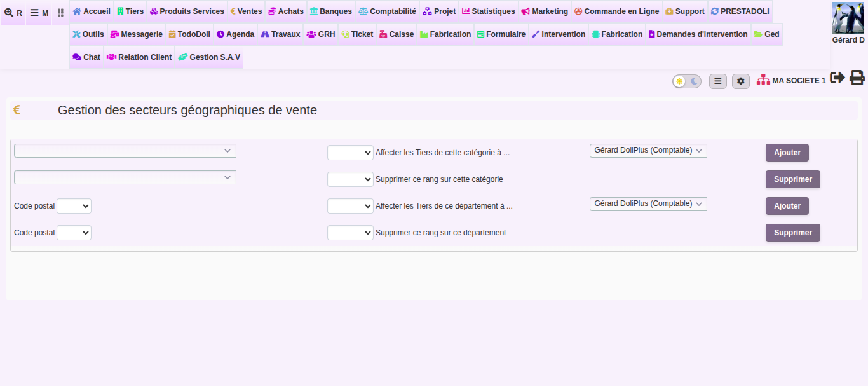868x386 pixels.
Task: Open Gestion S.A.V menu item
Action: 209,57
